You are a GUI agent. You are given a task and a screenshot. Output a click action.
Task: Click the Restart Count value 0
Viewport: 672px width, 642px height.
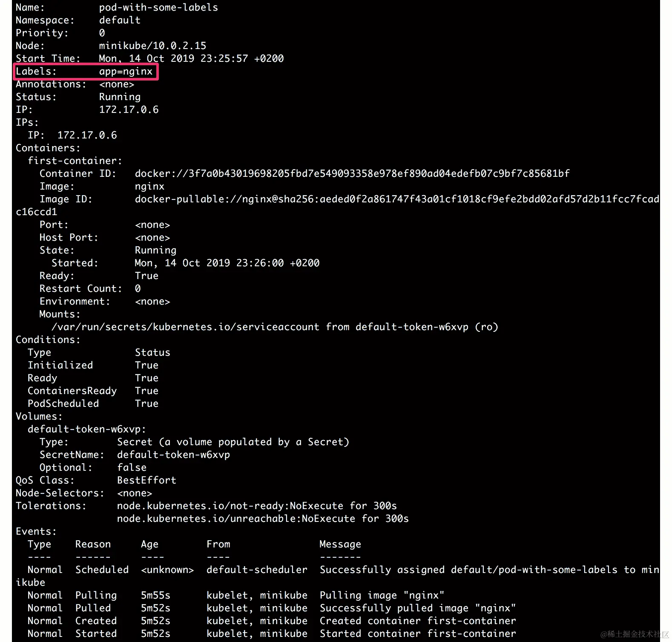[x=138, y=288]
